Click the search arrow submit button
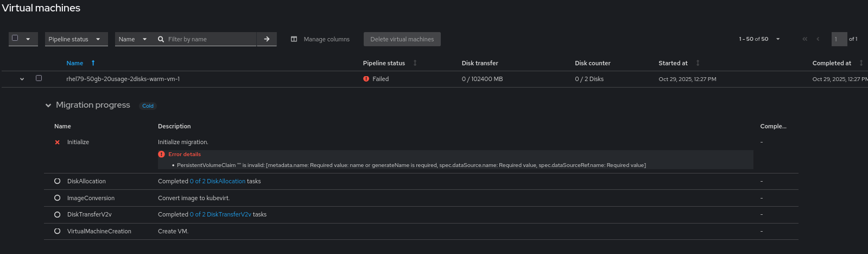The image size is (868, 254). tap(267, 39)
